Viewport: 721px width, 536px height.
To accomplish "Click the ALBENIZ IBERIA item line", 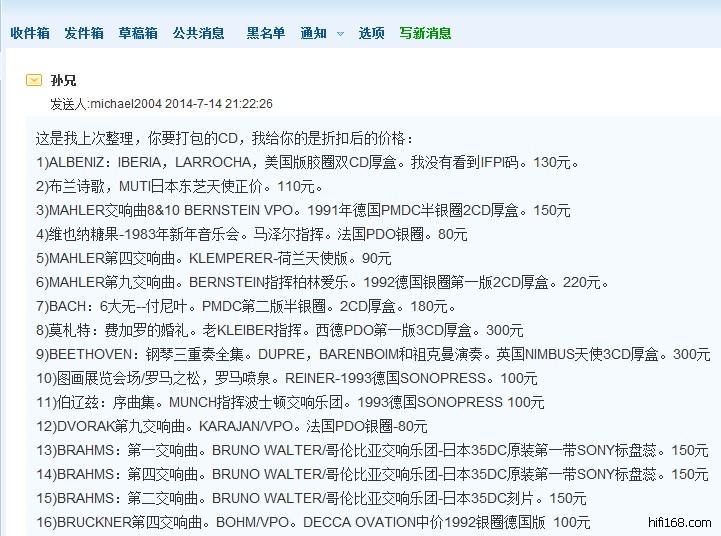I will (307, 162).
